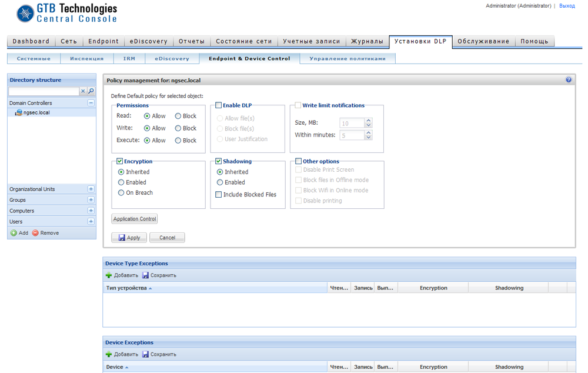588x373 pixels.
Task: Select Allow for Execute permission
Action: tap(147, 141)
